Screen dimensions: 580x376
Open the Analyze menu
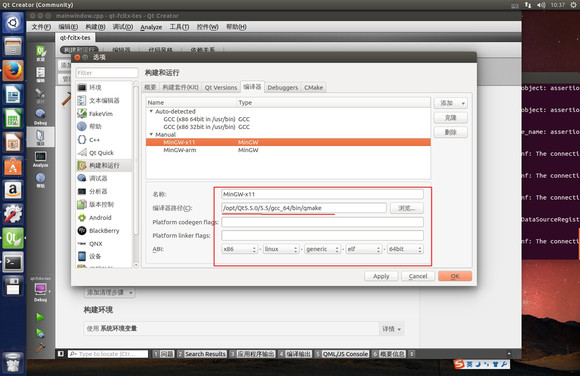point(151,27)
